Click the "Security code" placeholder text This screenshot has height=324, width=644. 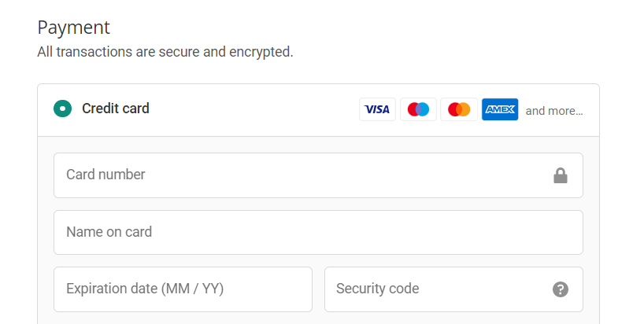point(377,289)
